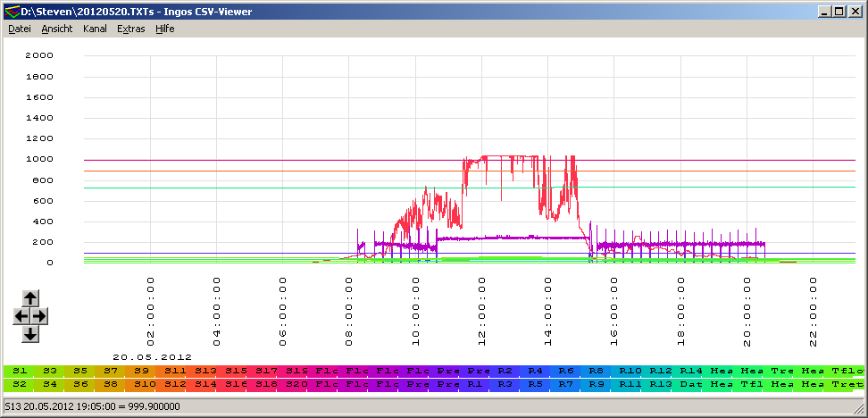Open the Ansicht menu

[x=57, y=29]
